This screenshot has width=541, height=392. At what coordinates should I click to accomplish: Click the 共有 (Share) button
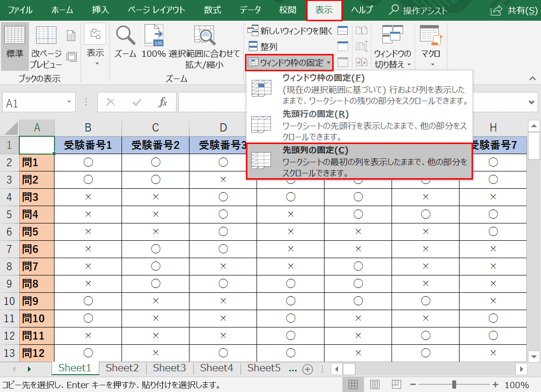point(513,10)
